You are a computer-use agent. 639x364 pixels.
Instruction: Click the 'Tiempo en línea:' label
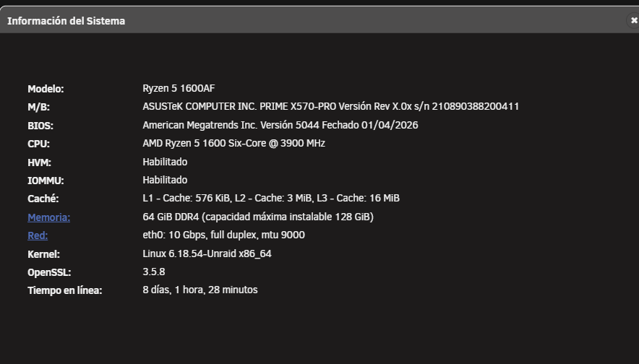click(x=64, y=290)
